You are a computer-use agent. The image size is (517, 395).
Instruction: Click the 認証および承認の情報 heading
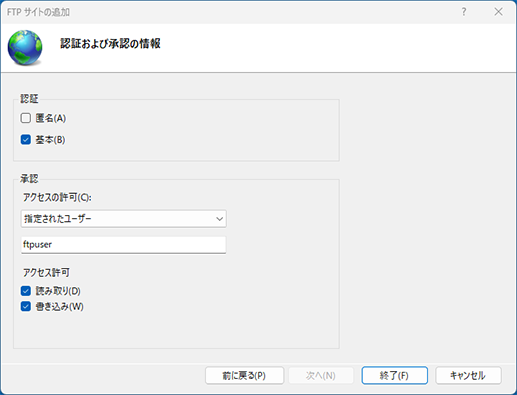pos(110,44)
